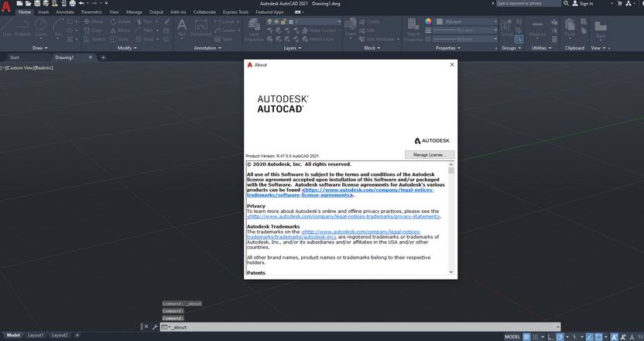The image size is (644, 341).
Task: Open the privacy statement link
Action: [344, 216]
